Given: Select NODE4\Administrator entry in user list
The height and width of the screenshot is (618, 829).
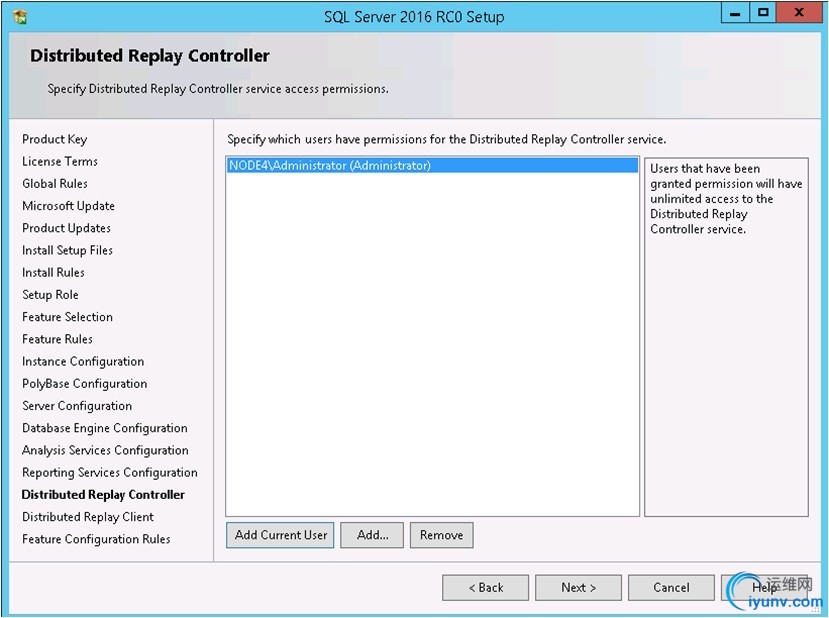Looking at the screenshot, I should [x=432, y=165].
